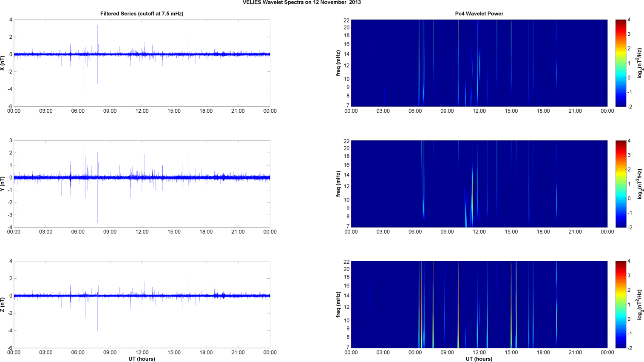Click the top colorbar beside the X spectrum
This screenshot has width=644, height=362.
tap(620, 63)
